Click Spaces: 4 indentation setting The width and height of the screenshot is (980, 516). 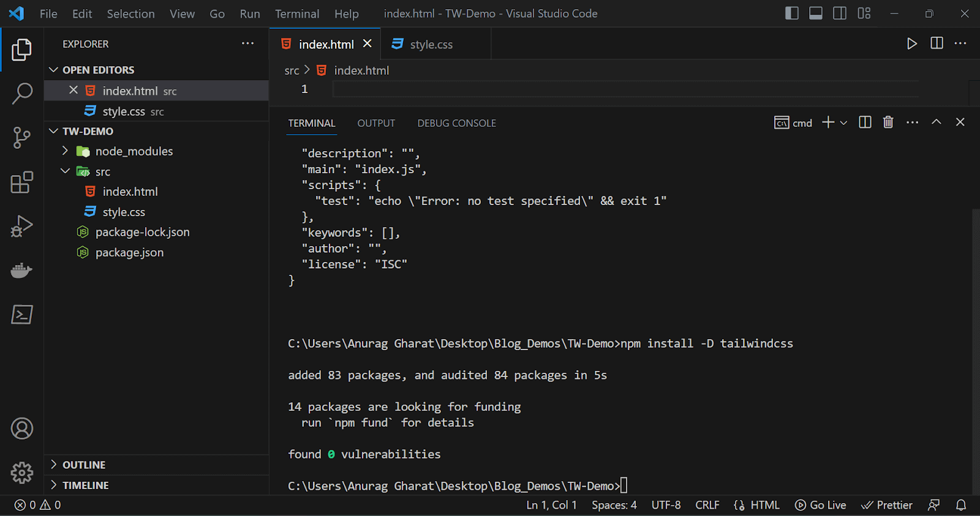(x=614, y=505)
